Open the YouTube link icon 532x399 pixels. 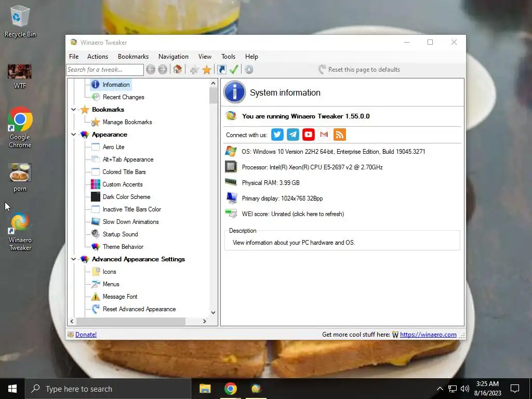pyautogui.click(x=309, y=135)
